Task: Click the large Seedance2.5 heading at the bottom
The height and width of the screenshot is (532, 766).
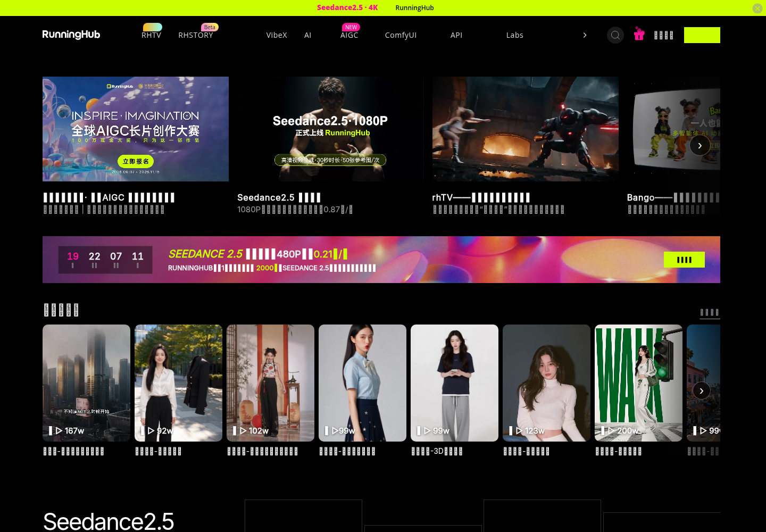Action: (109, 521)
